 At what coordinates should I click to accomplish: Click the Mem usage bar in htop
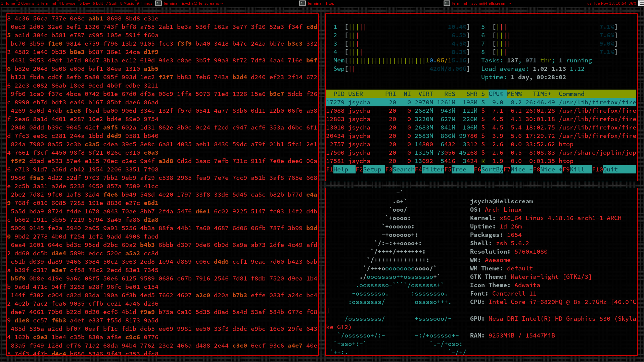(402, 60)
